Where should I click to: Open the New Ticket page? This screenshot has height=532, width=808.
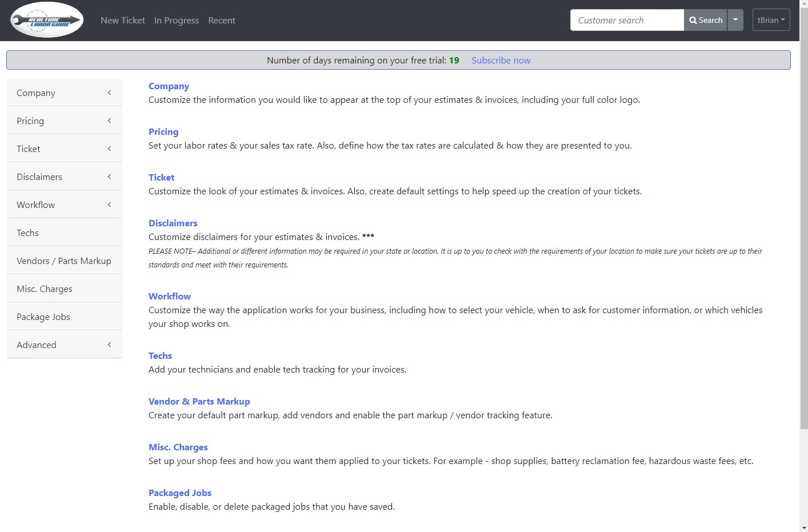[x=123, y=20]
